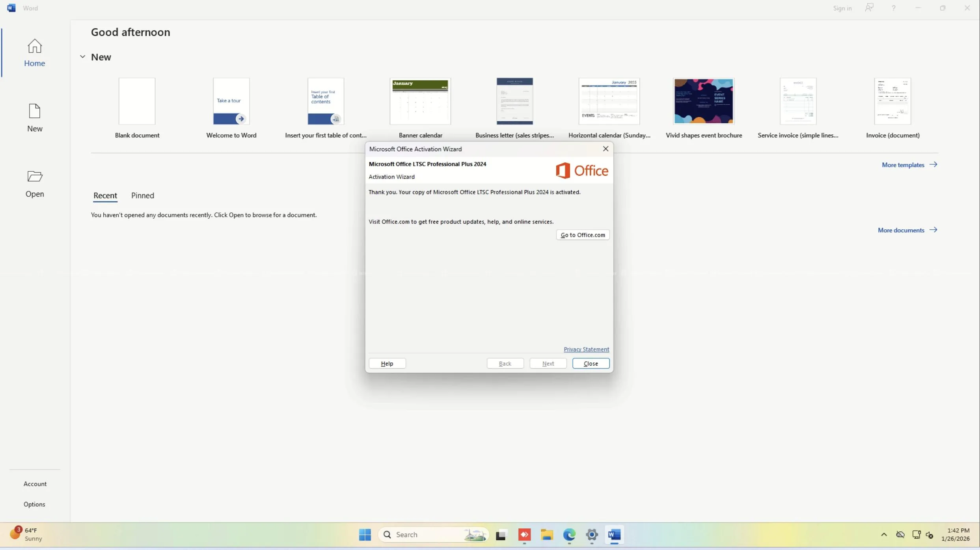Image resolution: width=980 pixels, height=550 pixels.
Task: Show hidden system tray icons
Action: [884, 535]
